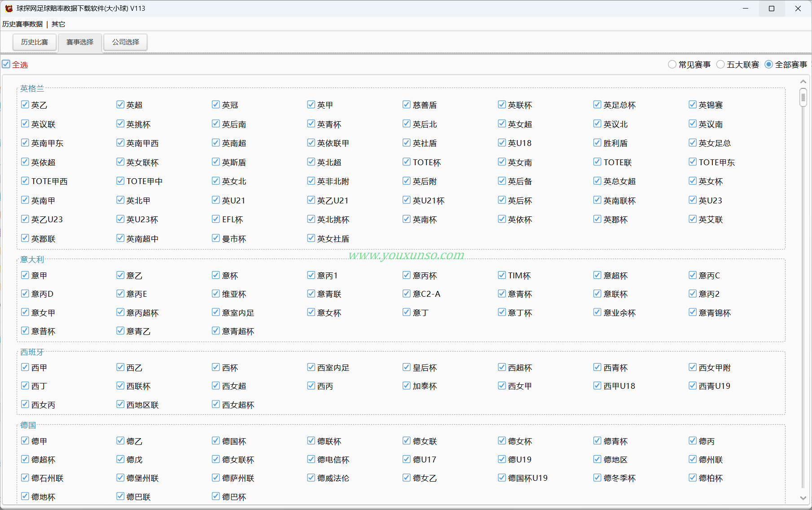Uncheck the 皇后杯 checkbox
This screenshot has width=812, height=510.
tap(407, 367)
